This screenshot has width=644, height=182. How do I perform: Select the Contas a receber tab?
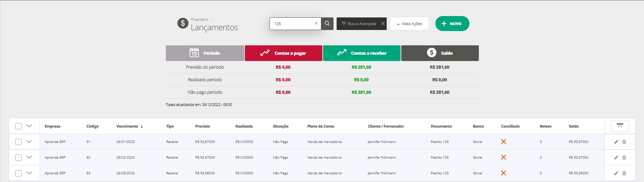362,53
